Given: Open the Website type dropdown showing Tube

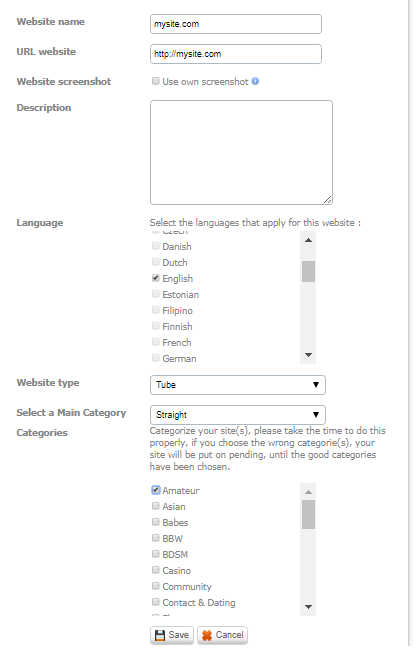Looking at the screenshot, I should 238,385.
